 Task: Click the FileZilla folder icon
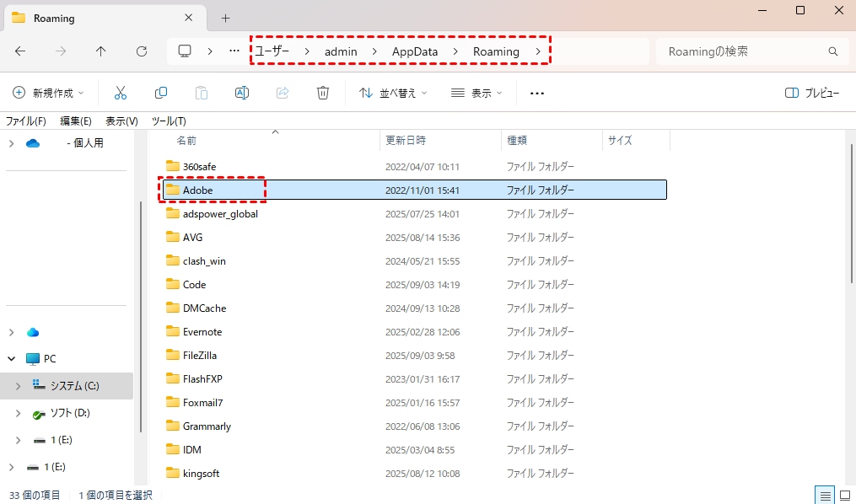173,355
